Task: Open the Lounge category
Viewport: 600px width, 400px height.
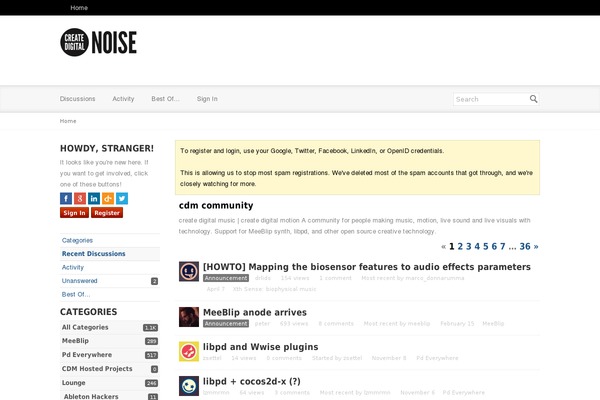Action: coord(110,383)
